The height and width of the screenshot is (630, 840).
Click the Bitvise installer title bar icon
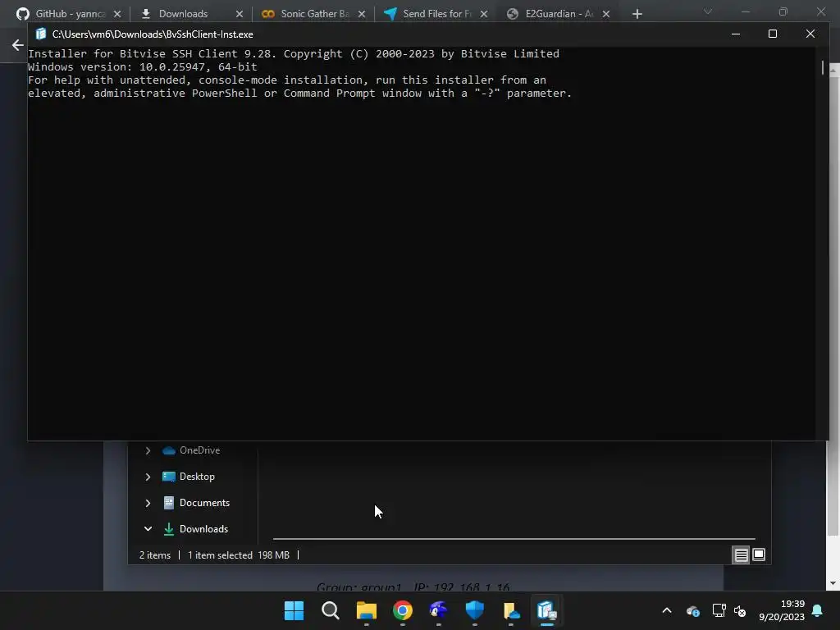coord(41,34)
